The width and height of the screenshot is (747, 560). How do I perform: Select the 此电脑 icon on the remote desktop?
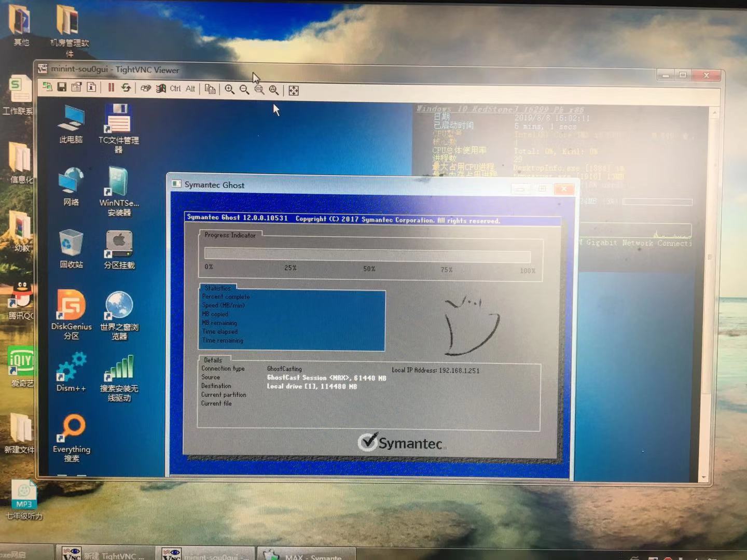[x=71, y=124]
